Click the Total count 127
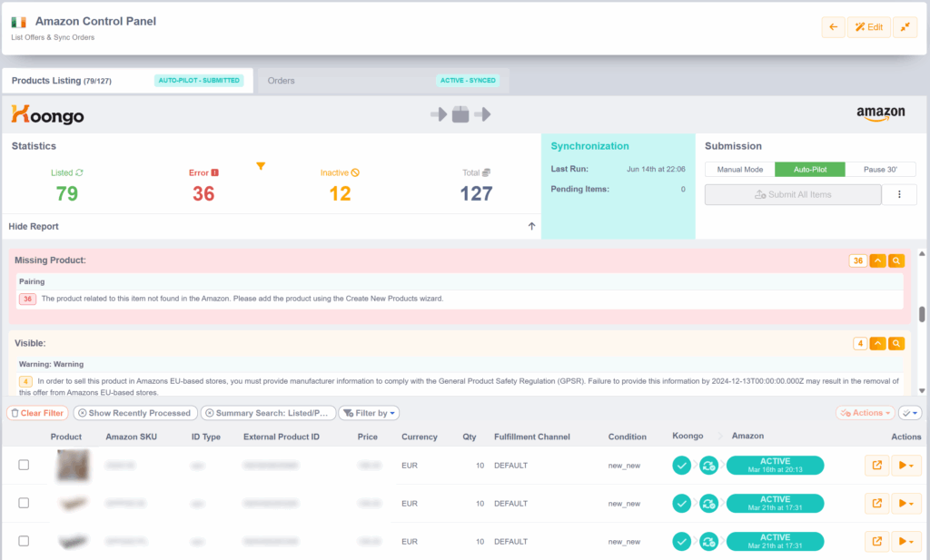Viewport: 930px width, 560px height. tap(476, 193)
